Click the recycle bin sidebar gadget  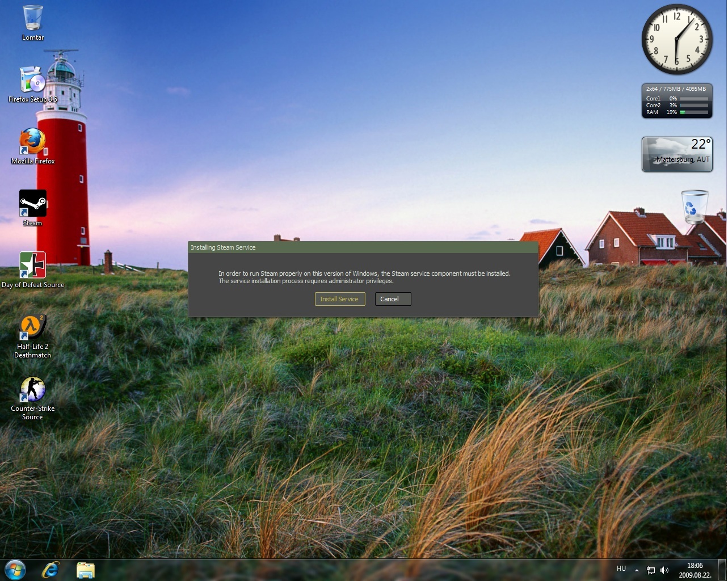(x=695, y=206)
